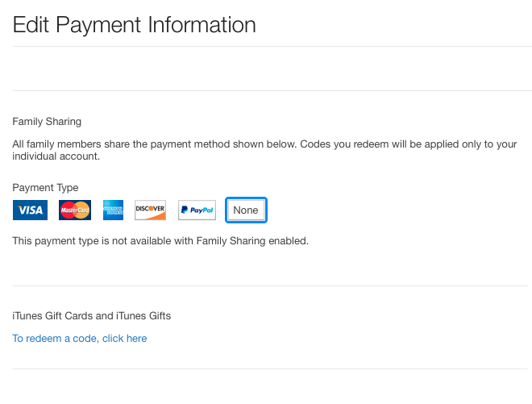This screenshot has width=532, height=404.
Task: Click the 'Codes you redeem' sentence
Action: [409, 144]
